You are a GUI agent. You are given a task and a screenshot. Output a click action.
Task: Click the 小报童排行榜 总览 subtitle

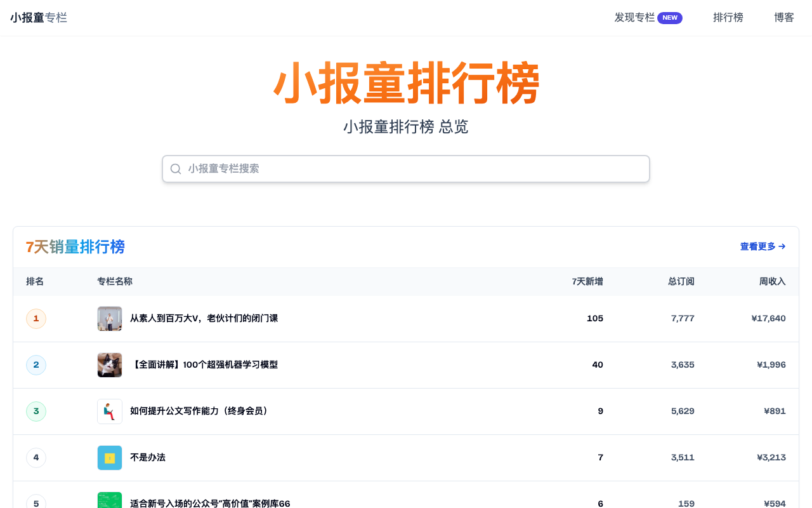pyautogui.click(x=406, y=127)
